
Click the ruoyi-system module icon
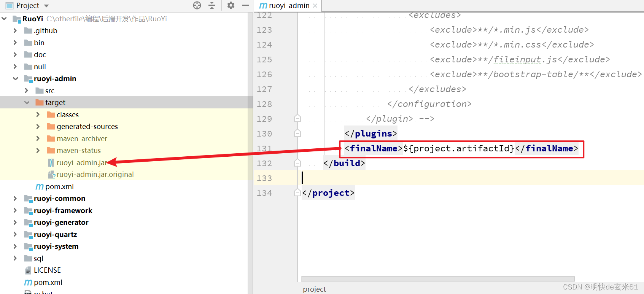coord(28,246)
